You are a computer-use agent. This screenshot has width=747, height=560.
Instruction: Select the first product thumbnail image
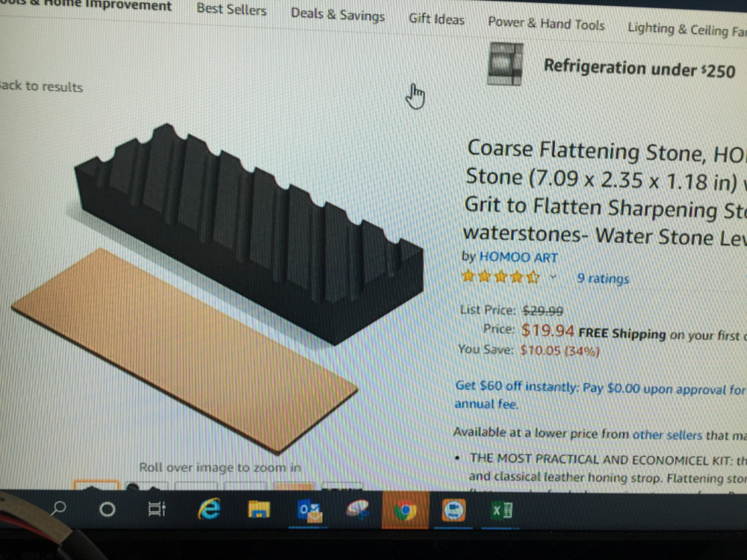[96, 485]
